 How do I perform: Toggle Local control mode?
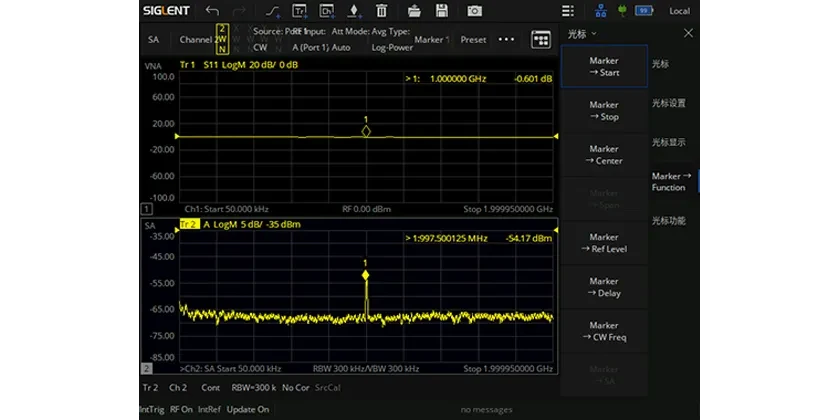pos(679,11)
